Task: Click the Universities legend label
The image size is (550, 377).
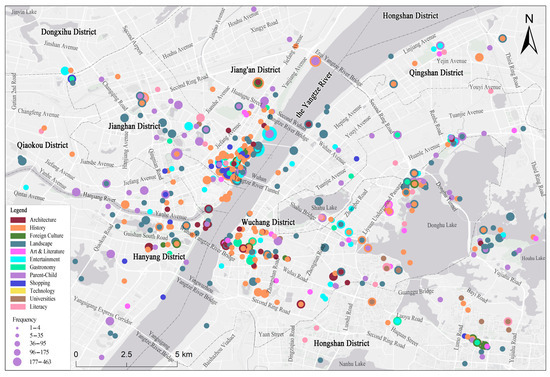Action: (x=42, y=299)
